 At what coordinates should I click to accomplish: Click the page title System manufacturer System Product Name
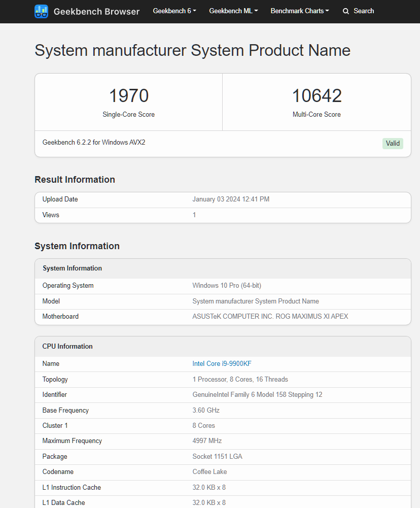tap(192, 50)
